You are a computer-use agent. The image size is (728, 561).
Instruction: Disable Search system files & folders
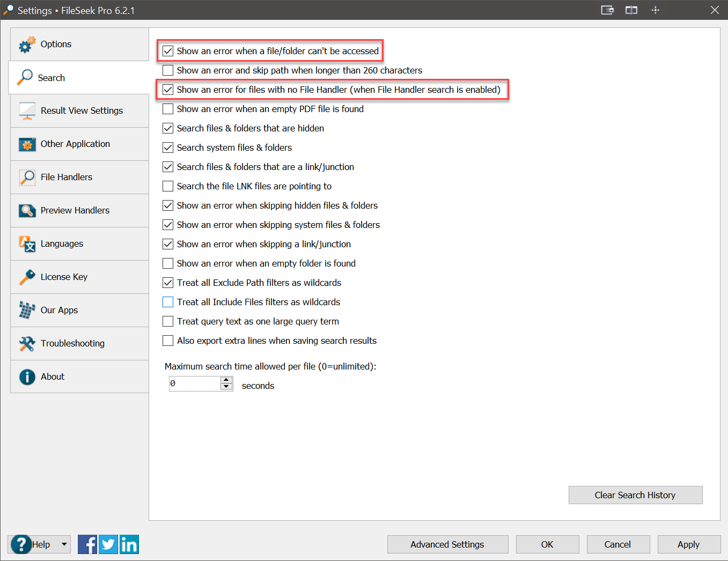(168, 147)
